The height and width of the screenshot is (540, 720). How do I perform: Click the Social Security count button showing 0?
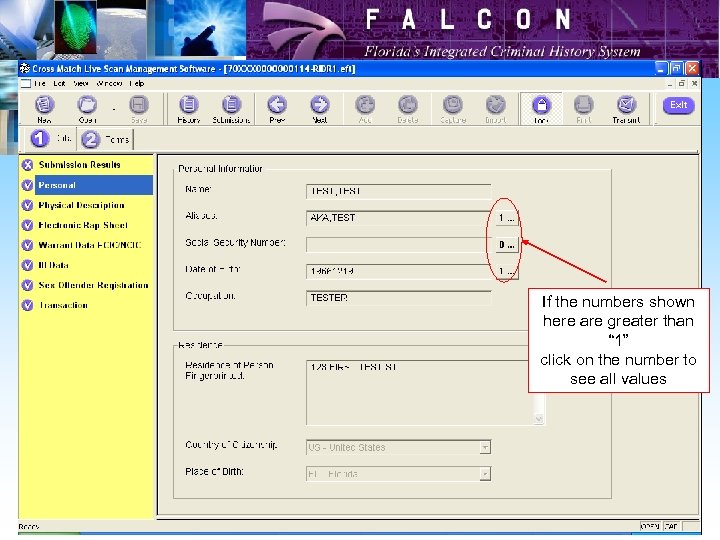507,245
